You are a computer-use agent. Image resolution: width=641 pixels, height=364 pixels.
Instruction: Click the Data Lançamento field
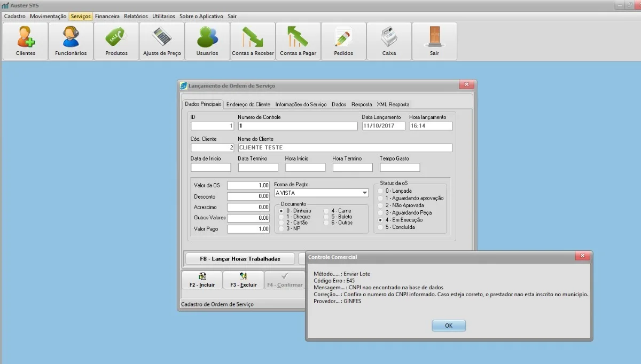click(x=383, y=126)
